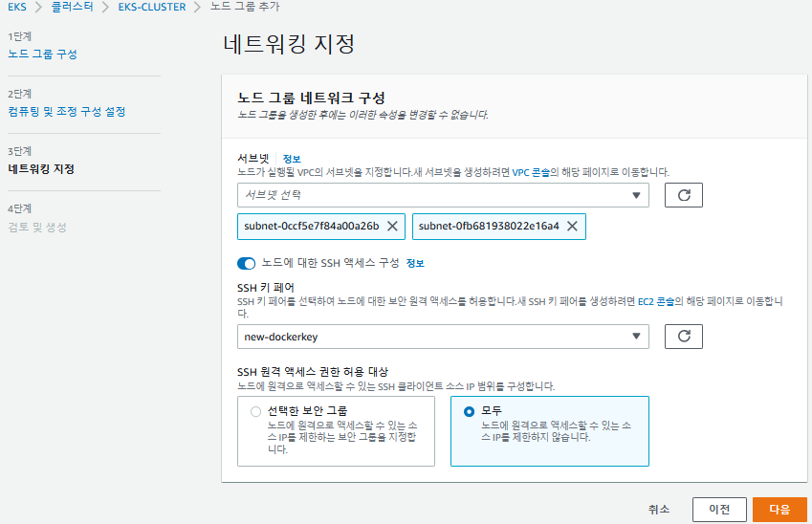Click the disabled step 검토 및 생성
Viewport: 812px width, 524px height.
[x=37, y=227]
